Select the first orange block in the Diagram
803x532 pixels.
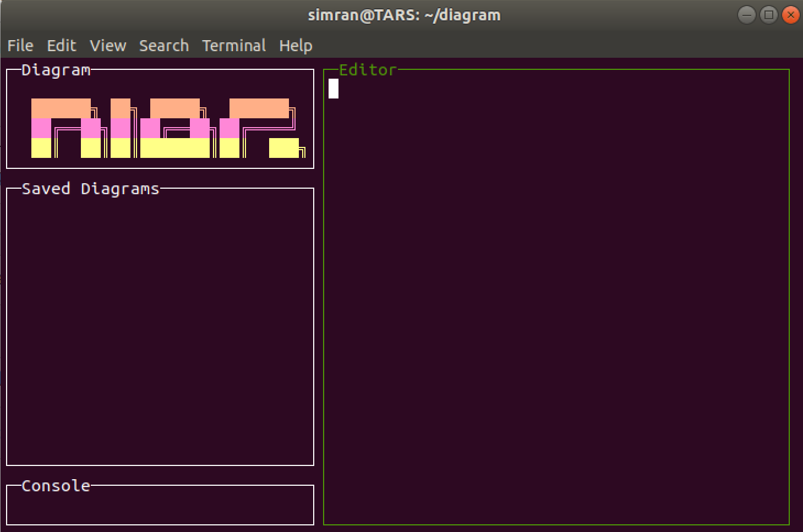pyautogui.click(x=62, y=108)
